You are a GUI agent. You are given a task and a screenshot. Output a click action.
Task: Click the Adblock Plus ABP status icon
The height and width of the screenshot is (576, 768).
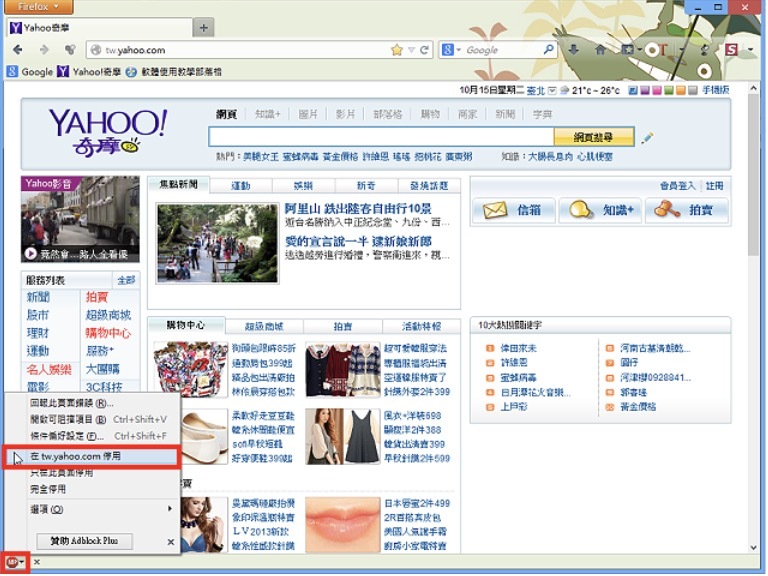click(12, 562)
